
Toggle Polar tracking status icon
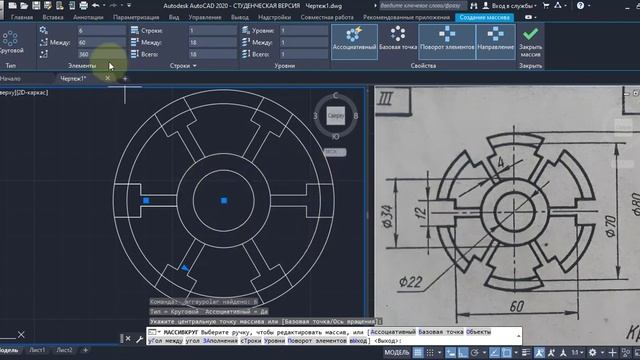coord(475,353)
